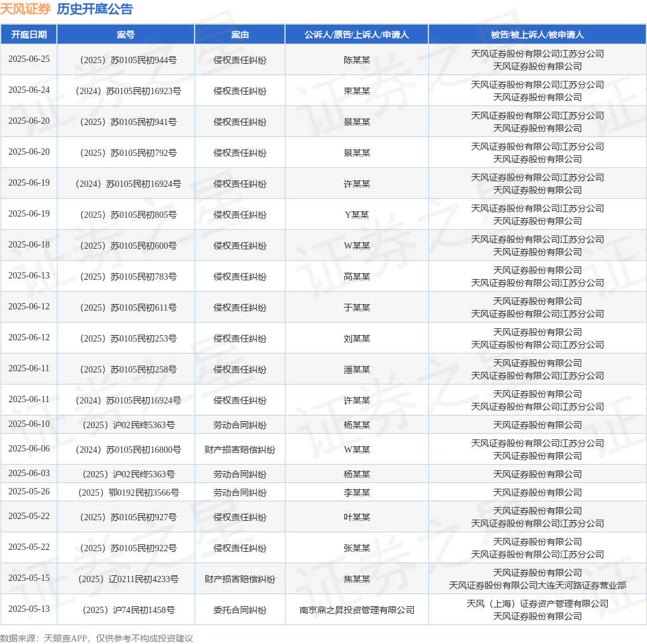Click plaintiff Y某某

click(x=357, y=215)
